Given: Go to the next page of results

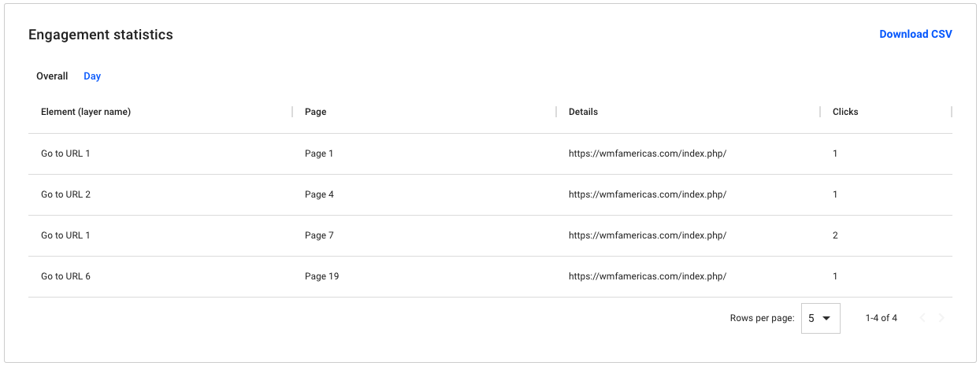Looking at the screenshot, I should [x=941, y=318].
